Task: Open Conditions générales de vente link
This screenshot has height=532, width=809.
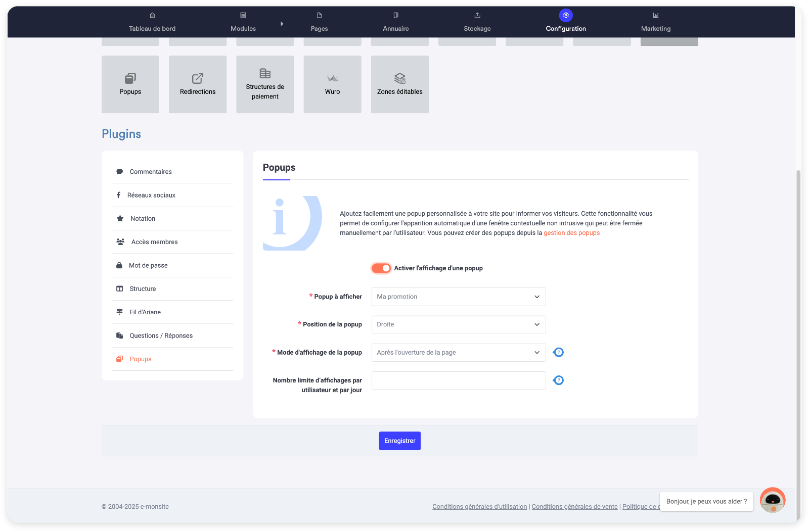Action: pyautogui.click(x=575, y=507)
